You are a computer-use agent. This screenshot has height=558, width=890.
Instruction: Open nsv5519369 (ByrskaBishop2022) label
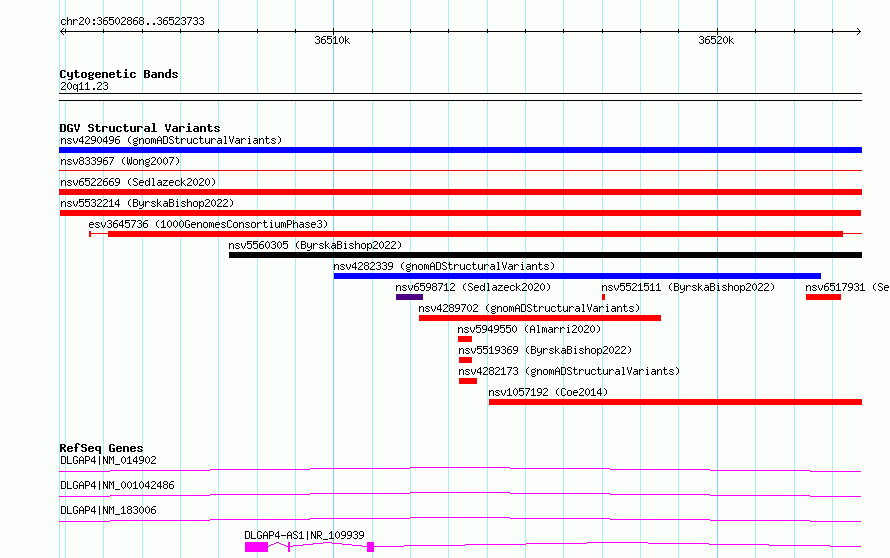click(x=545, y=350)
